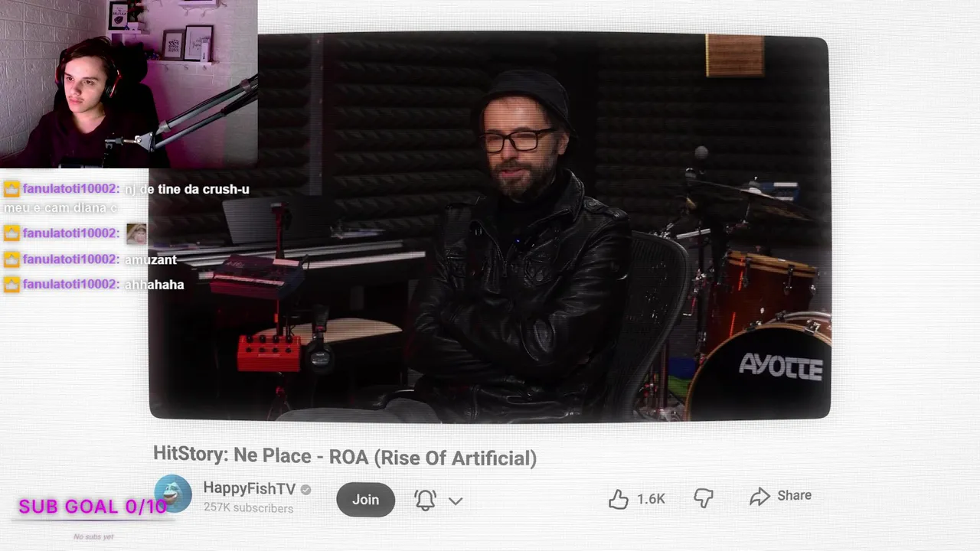980x551 pixels.
Task: Dislike the video with the thumbs-down icon
Action: coord(704,498)
